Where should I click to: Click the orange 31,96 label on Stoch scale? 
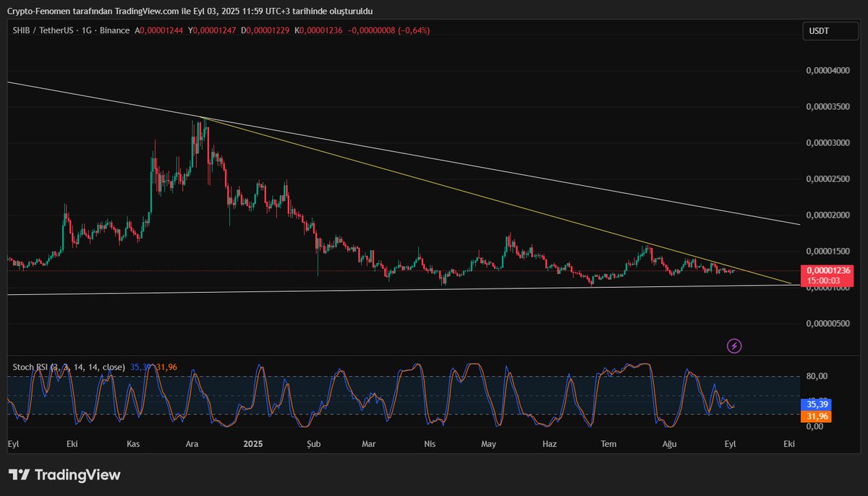point(817,416)
